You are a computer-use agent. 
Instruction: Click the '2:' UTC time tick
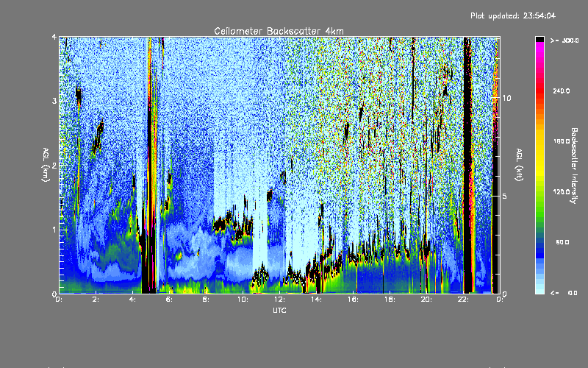(x=96, y=300)
